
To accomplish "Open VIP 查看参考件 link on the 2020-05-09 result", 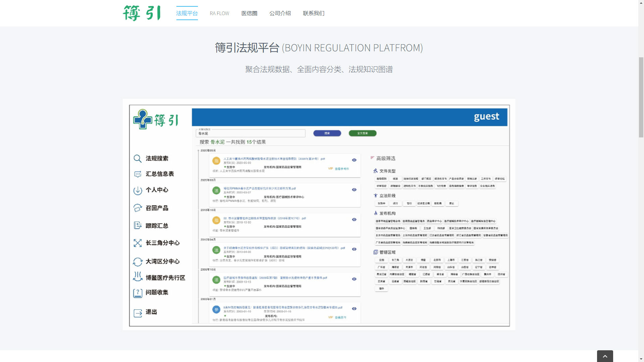I will (x=338, y=169).
